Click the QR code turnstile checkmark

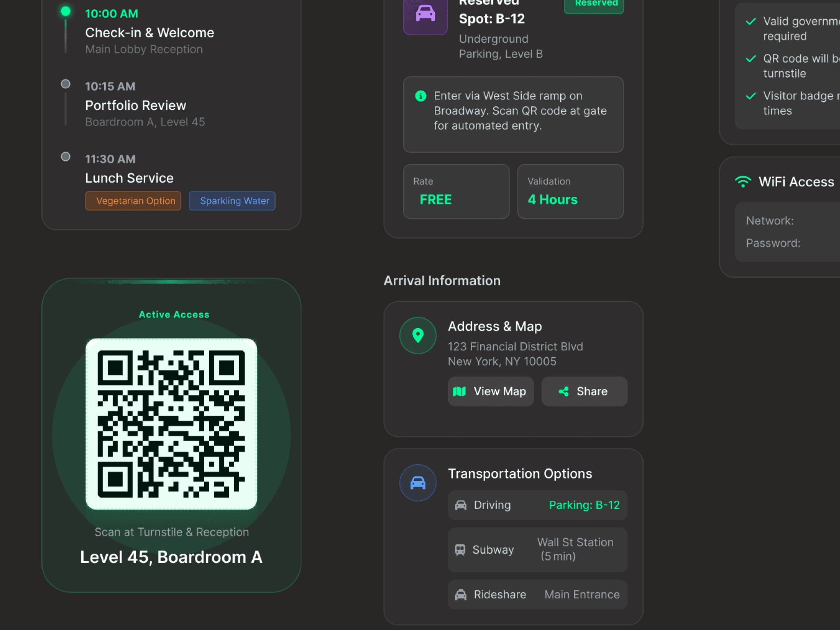coord(751,59)
